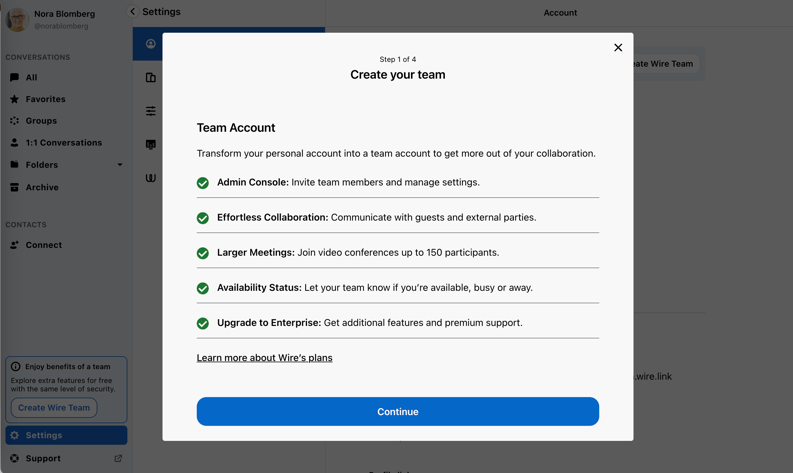Click the 'Create your team' title

pyautogui.click(x=398, y=75)
